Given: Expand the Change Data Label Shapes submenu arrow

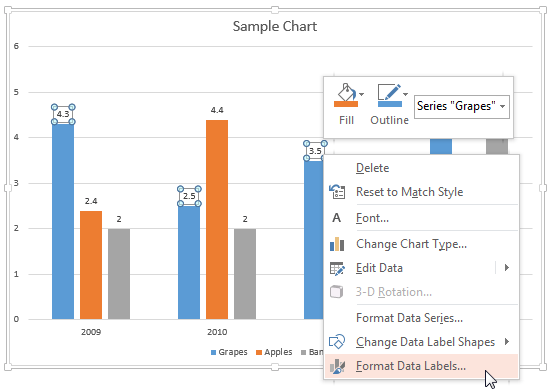Looking at the screenshot, I should [506, 342].
